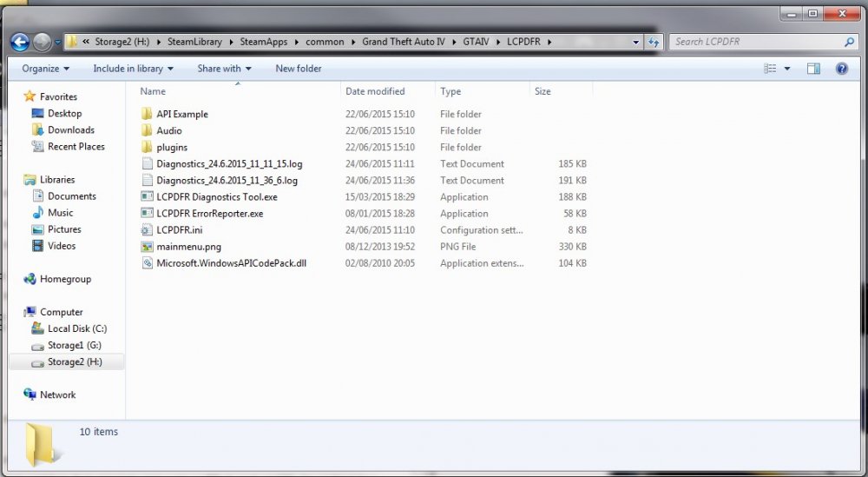
Task: Select Diagnostics_24.6.2015_11_11_15.log file icon
Action: (x=147, y=164)
